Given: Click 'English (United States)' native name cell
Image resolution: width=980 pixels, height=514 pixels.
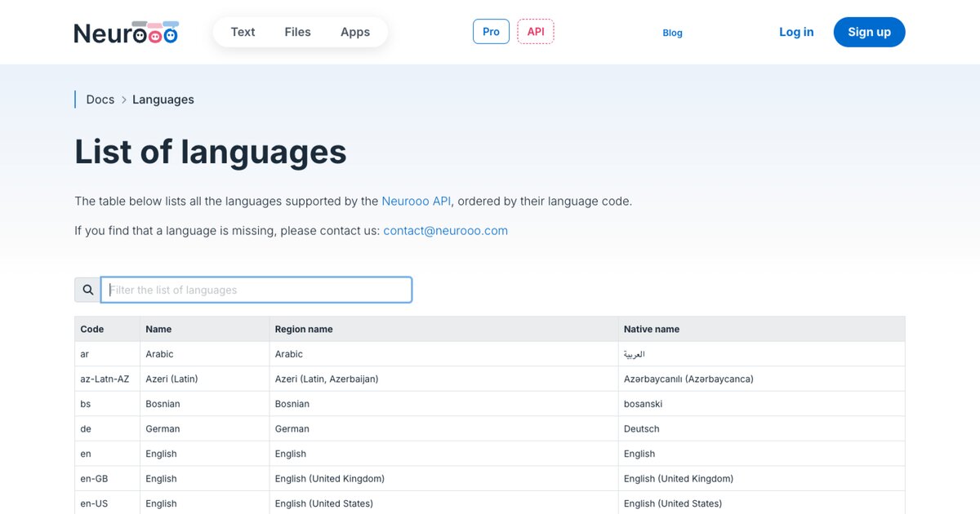Looking at the screenshot, I should pyautogui.click(x=762, y=503).
